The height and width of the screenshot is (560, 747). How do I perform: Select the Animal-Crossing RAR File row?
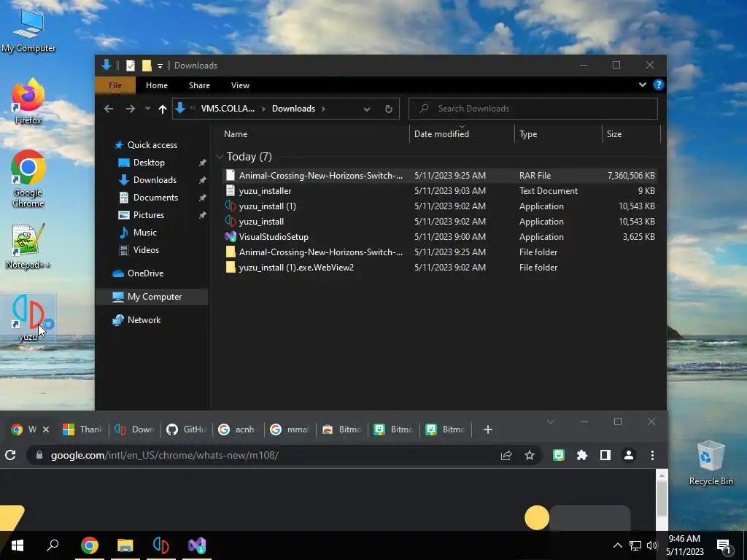coord(440,175)
